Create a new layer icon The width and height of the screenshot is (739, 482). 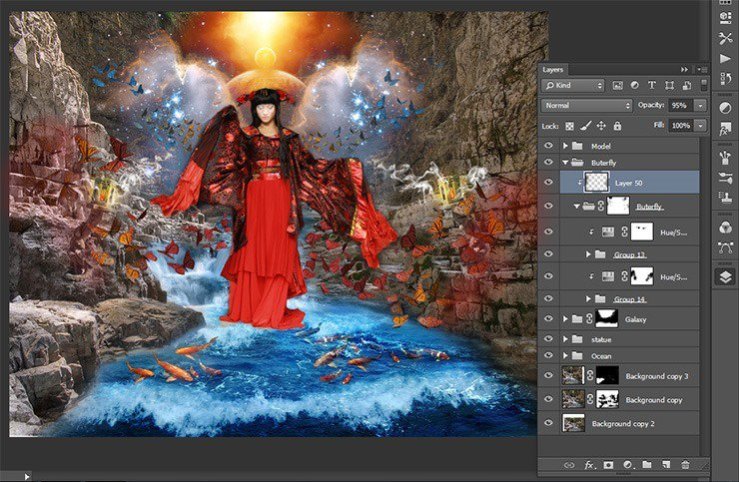click(x=666, y=465)
